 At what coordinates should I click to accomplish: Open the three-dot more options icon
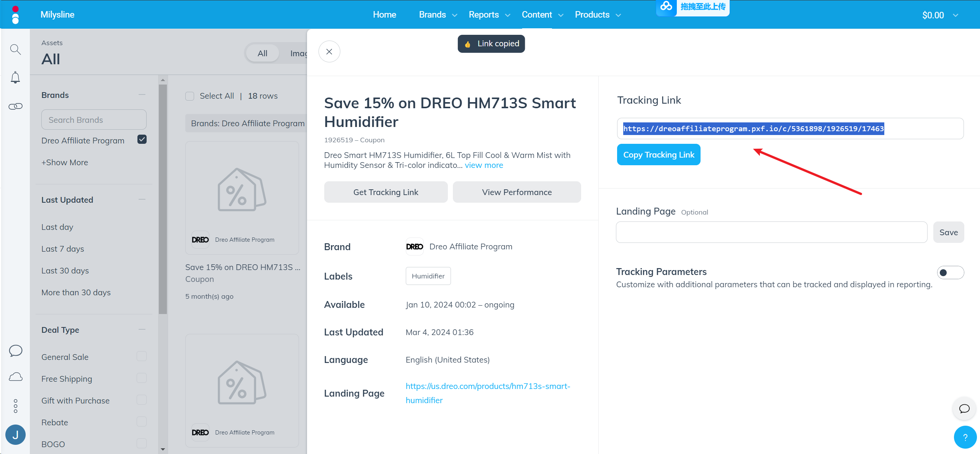tap(15, 406)
